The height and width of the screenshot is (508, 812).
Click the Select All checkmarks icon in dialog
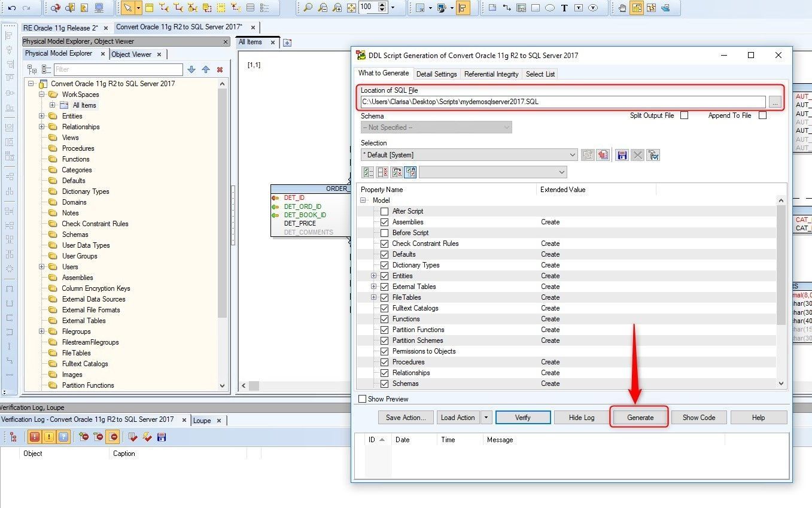point(368,172)
